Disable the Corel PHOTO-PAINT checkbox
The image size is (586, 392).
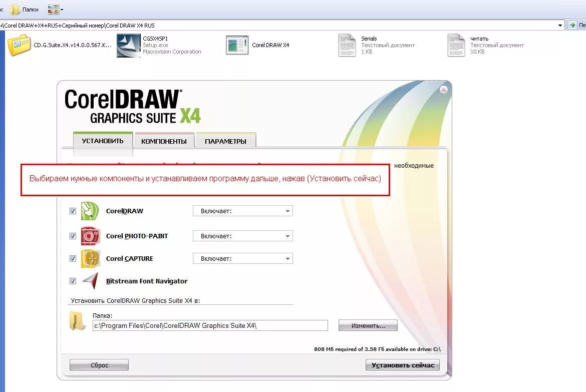[73, 236]
